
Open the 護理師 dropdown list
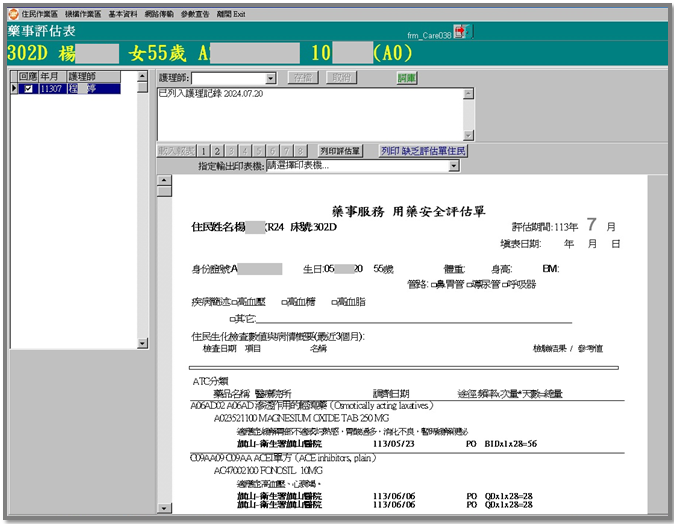pyautogui.click(x=271, y=78)
